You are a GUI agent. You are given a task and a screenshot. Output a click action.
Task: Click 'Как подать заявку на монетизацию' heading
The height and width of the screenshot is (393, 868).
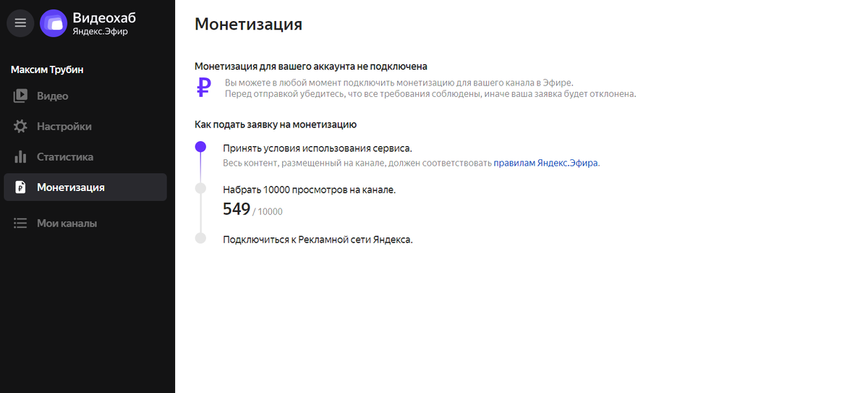click(276, 124)
